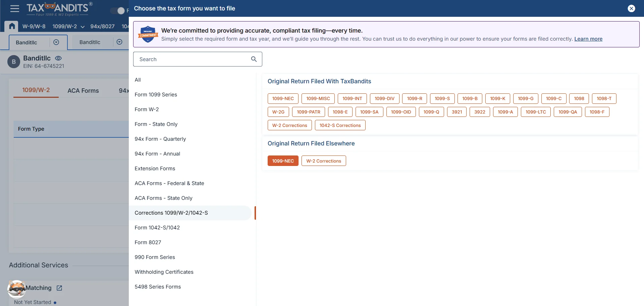
Task: Select the first Banditllc business tab
Action: (26, 42)
